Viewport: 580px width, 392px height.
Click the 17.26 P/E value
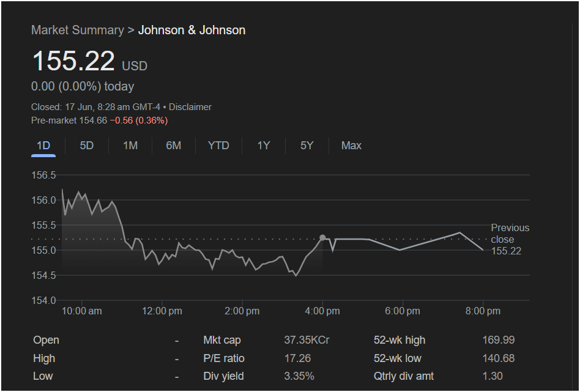(x=297, y=358)
